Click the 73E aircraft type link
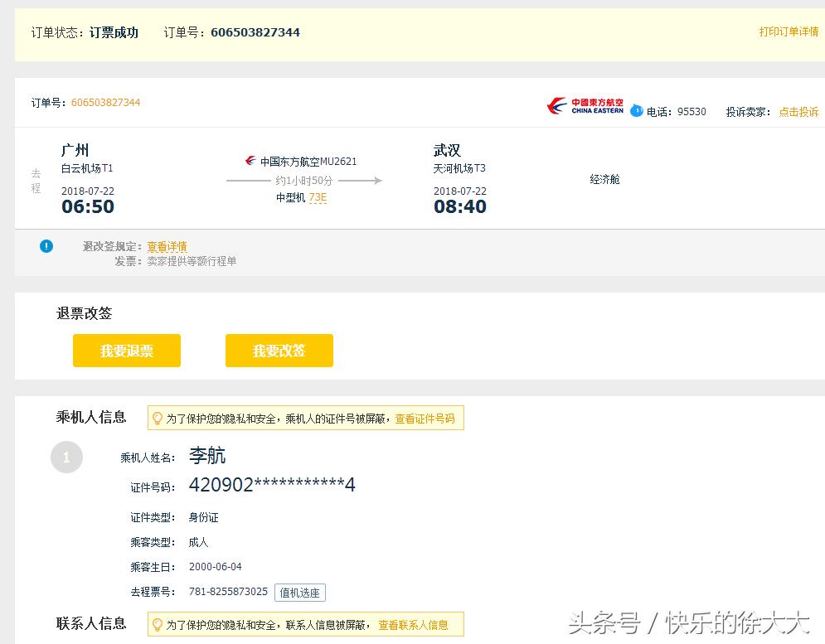The width and height of the screenshot is (825, 644). coord(318,198)
